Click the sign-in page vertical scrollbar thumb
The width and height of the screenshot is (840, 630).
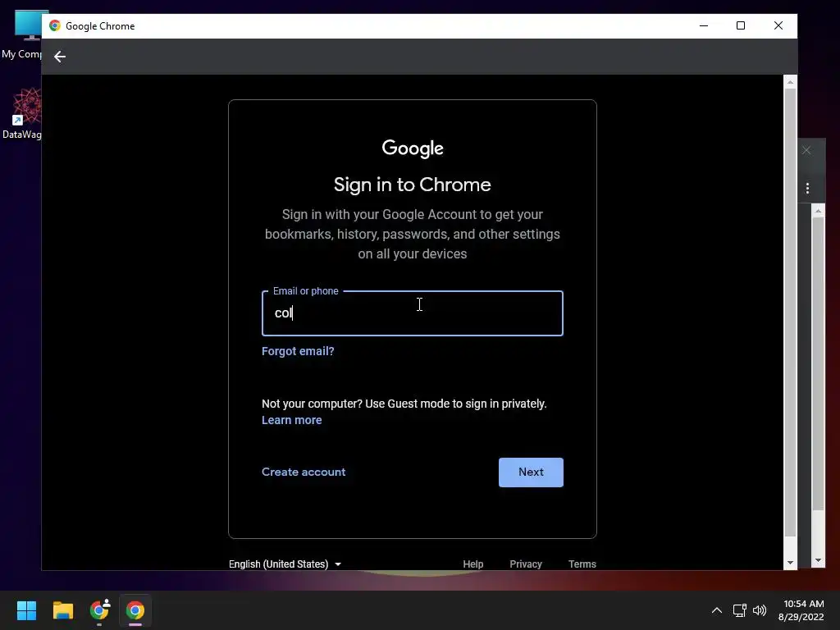(x=790, y=313)
